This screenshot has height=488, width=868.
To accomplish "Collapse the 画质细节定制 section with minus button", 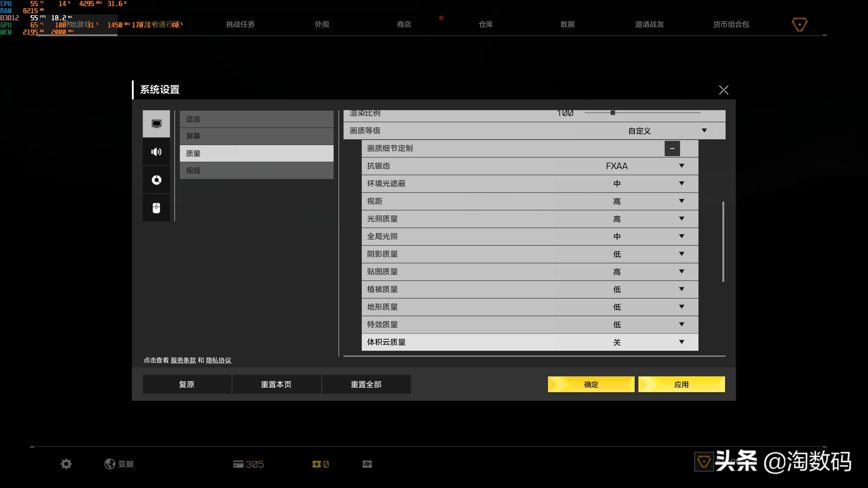I will pyautogui.click(x=672, y=148).
